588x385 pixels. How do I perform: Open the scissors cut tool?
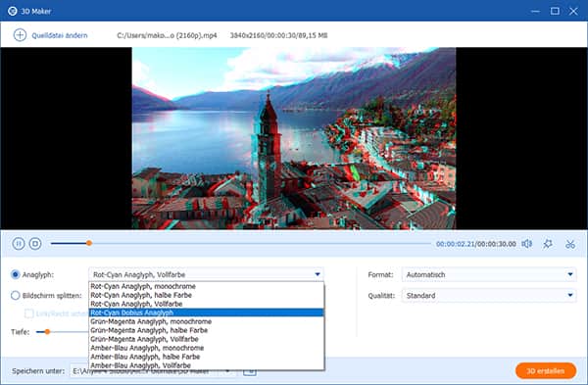(x=570, y=244)
